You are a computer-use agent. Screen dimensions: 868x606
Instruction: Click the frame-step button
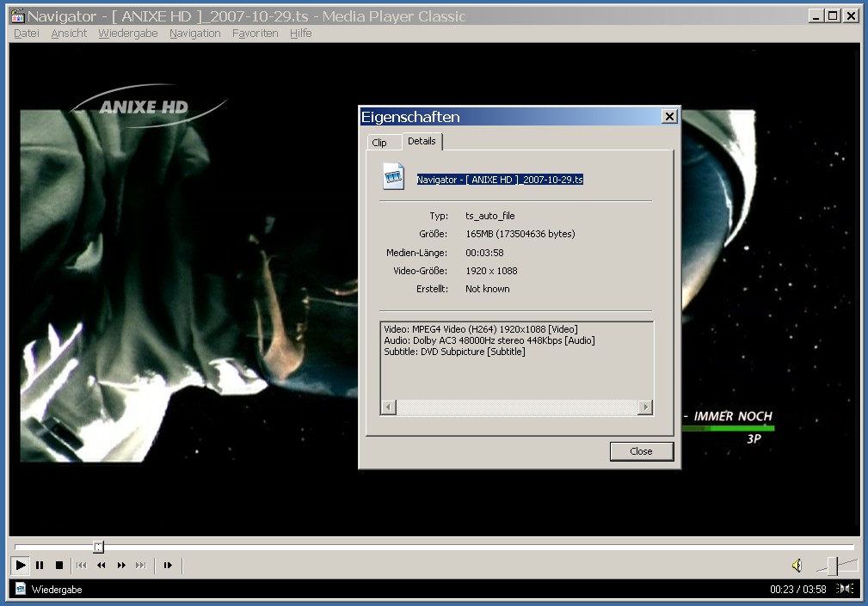tap(168, 565)
